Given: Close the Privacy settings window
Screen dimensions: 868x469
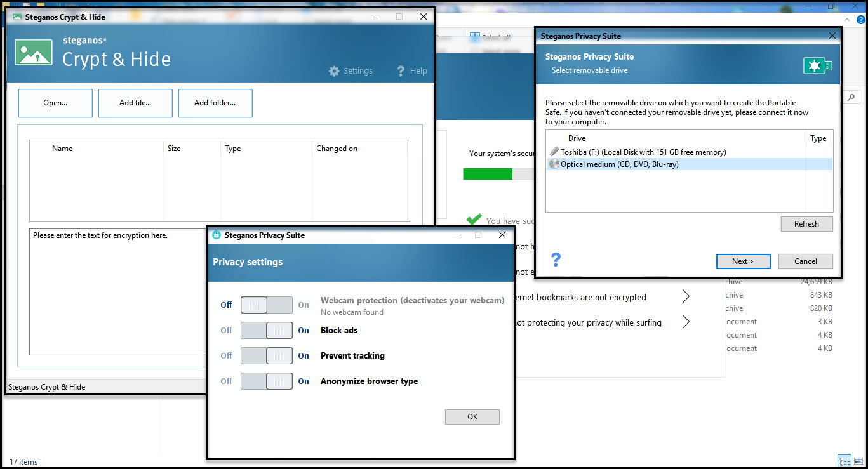Looking at the screenshot, I should 502,235.
